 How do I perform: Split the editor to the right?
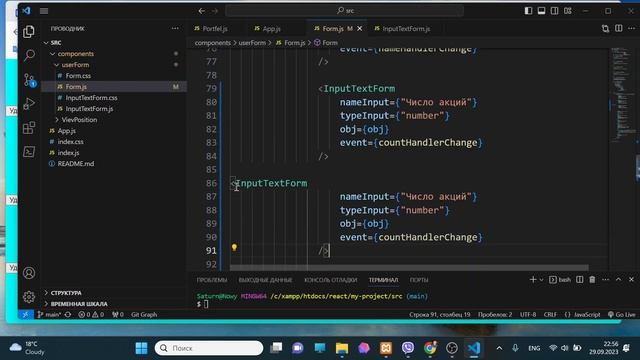619,28
